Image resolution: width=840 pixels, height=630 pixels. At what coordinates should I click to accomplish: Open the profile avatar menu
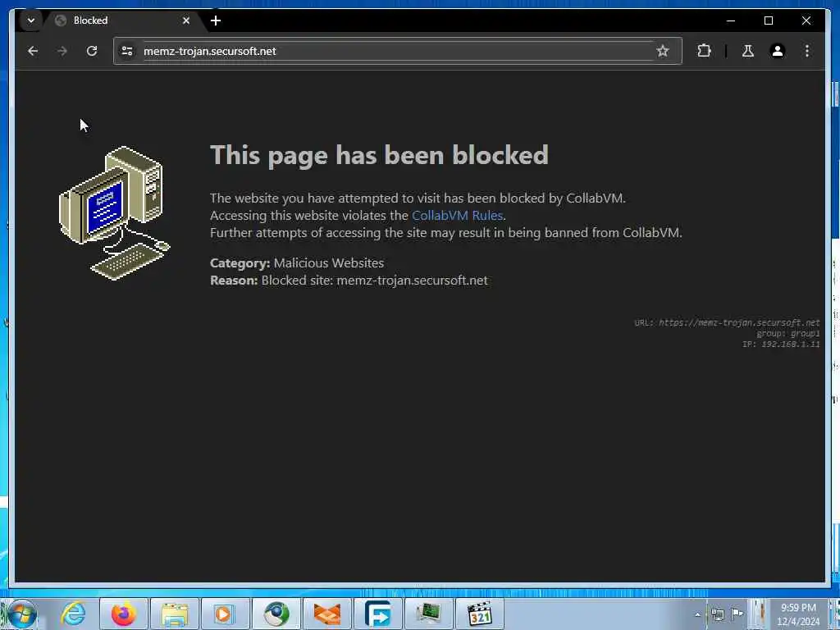[x=778, y=51]
